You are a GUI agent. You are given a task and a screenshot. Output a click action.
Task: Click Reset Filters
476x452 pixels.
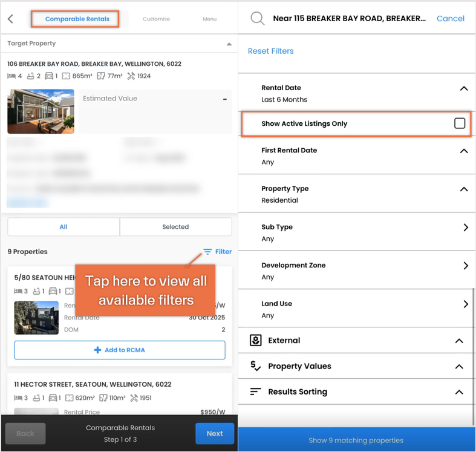(271, 51)
